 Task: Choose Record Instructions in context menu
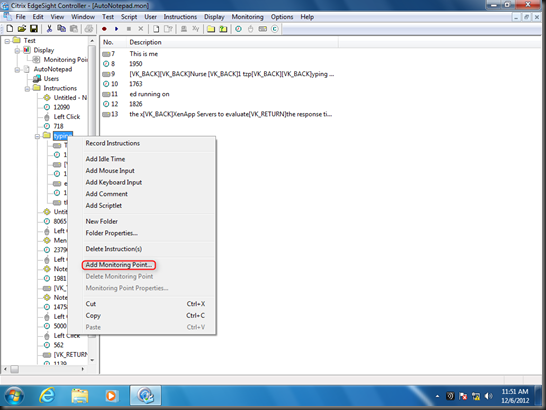click(112, 143)
